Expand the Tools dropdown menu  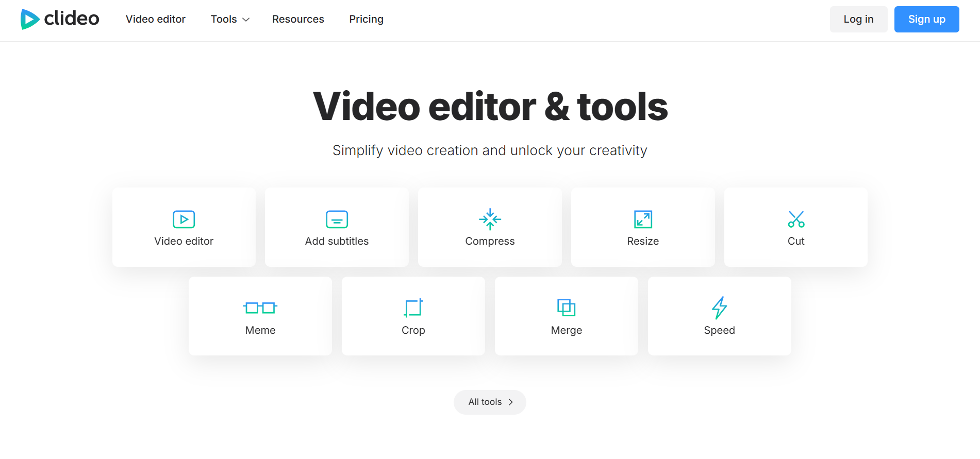pos(230,19)
